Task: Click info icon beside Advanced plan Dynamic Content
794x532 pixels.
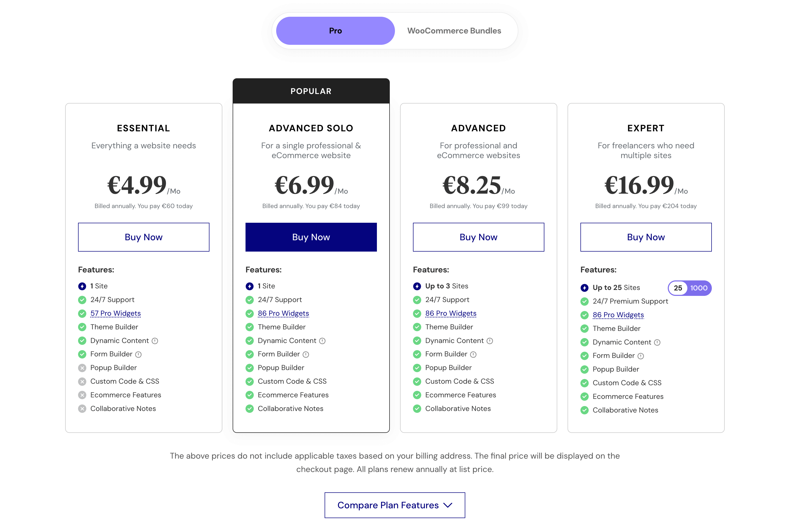Action: pyautogui.click(x=490, y=341)
